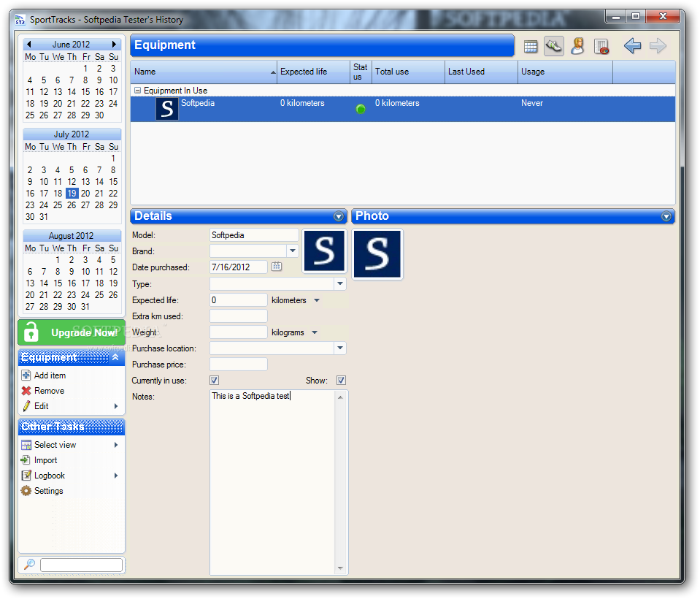Open the Type dropdown
The height and width of the screenshot is (599, 700).
click(x=340, y=283)
